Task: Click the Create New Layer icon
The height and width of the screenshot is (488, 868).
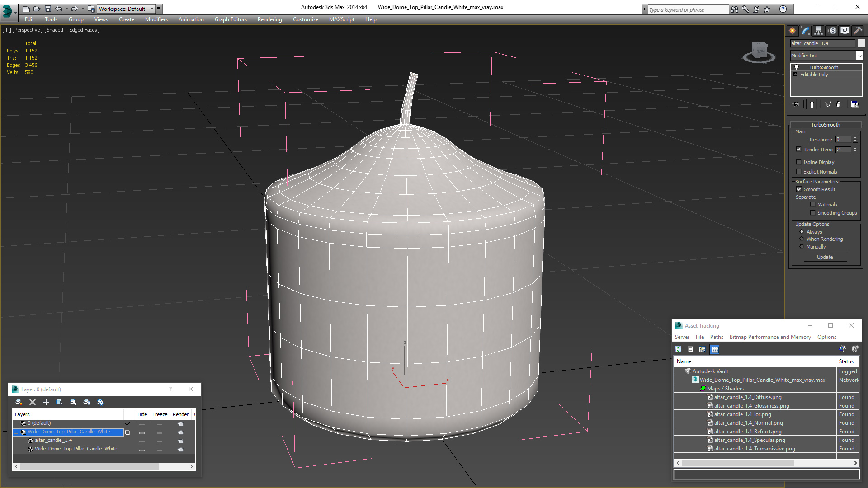Action: pyautogui.click(x=19, y=402)
